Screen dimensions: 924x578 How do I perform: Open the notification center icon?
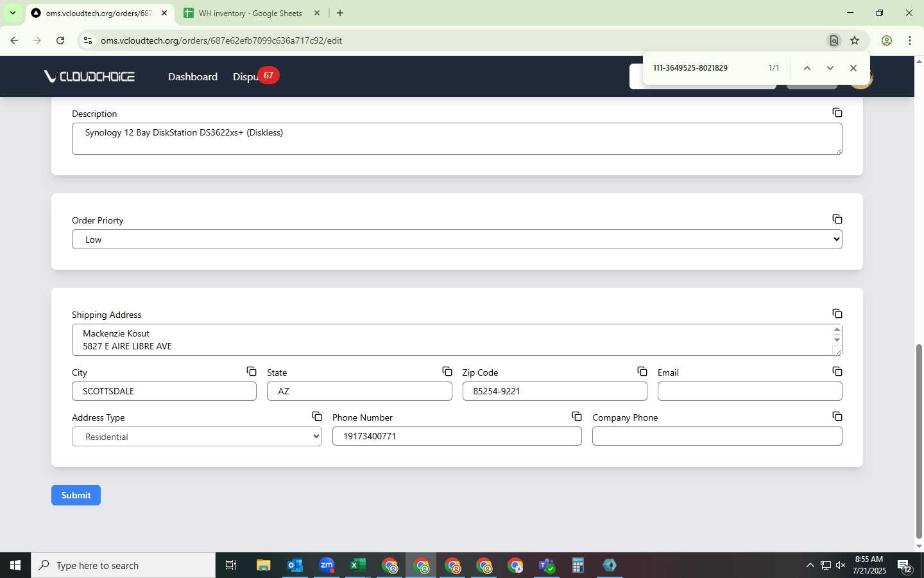tap(905, 566)
